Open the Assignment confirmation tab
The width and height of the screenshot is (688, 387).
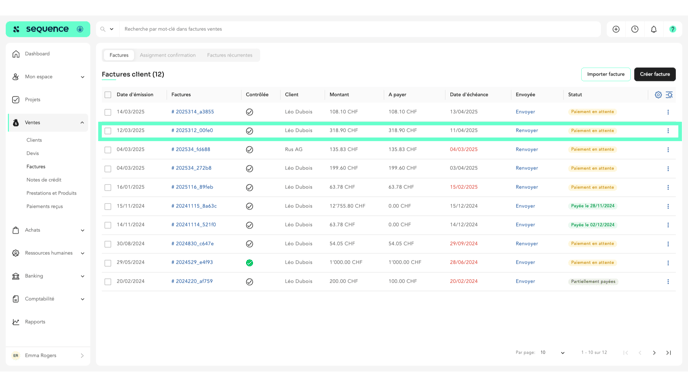[x=168, y=55]
